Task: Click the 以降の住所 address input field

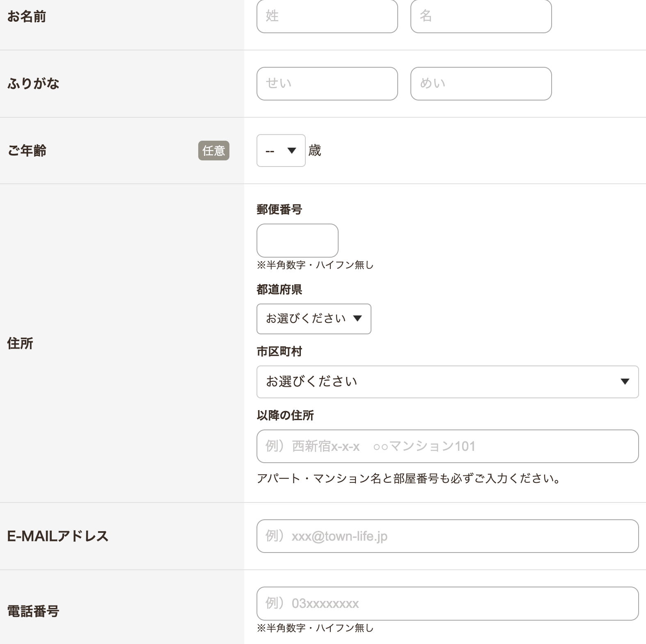Action: pos(448,446)
